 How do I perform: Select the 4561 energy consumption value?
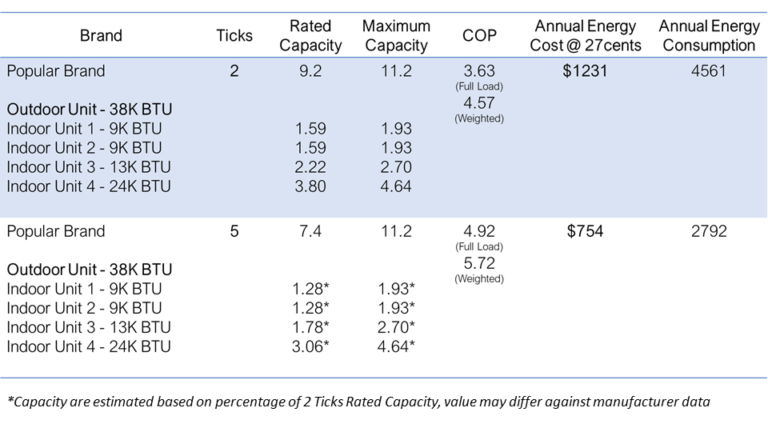click(708, 71)
